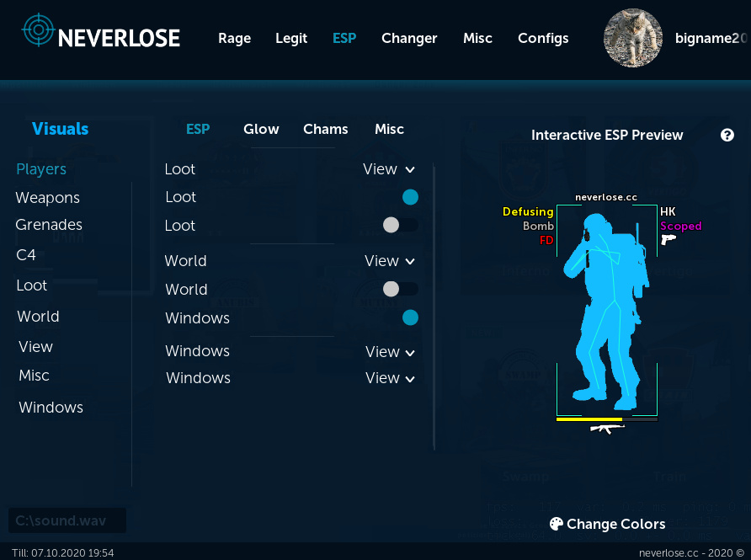This screenshot has height=560, width=751.
Task: Click the red FD flag label
Action: click(x=546, y=240)
